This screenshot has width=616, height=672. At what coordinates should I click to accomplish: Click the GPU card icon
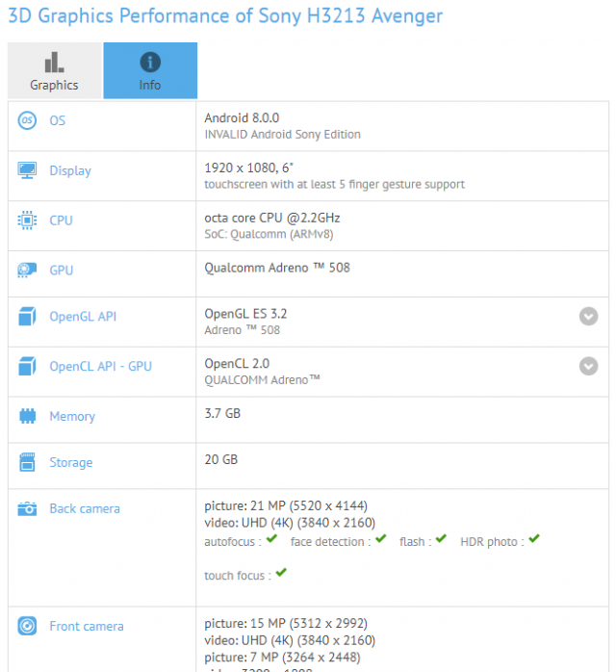27,270
